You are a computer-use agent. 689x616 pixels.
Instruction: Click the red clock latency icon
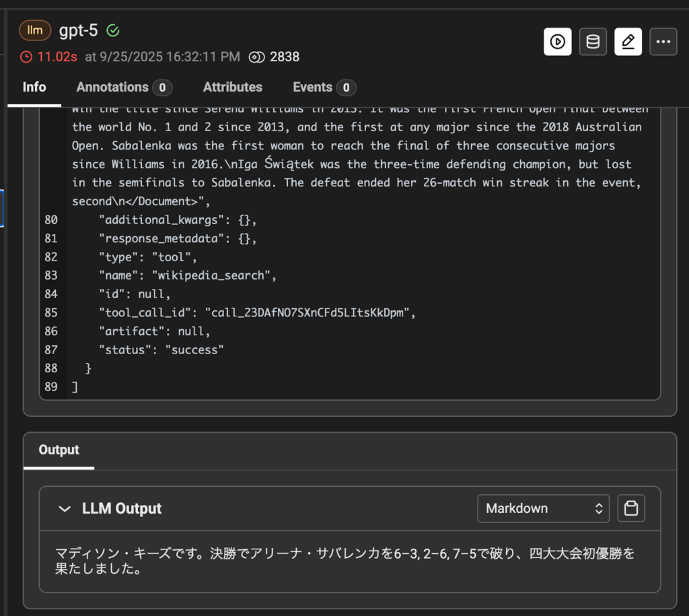[x=26, y=57]
